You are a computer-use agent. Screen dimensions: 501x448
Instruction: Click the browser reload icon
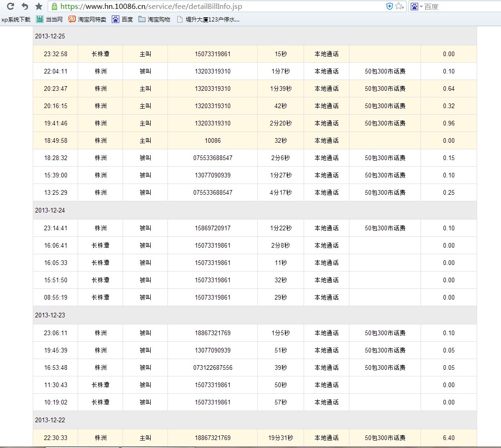(11, 7)
